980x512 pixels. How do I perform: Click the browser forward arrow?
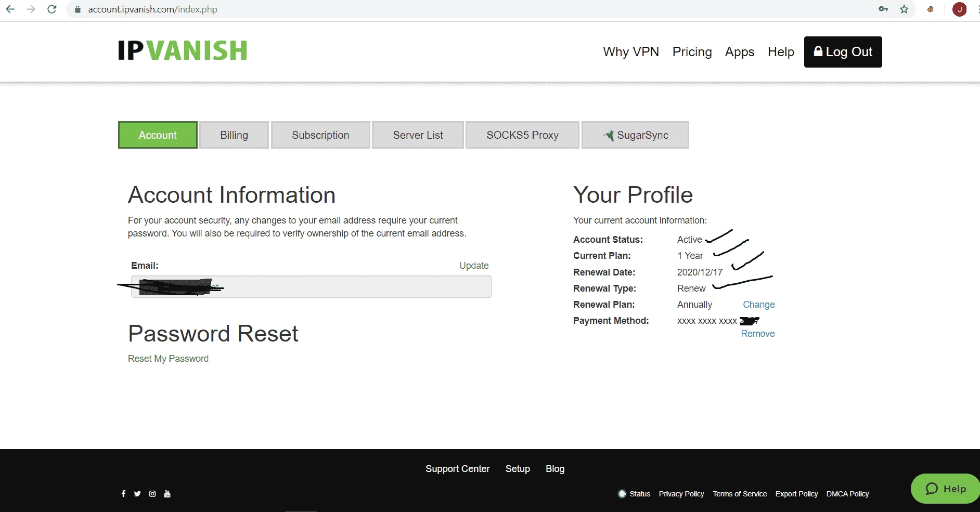[x=31, y=9]
